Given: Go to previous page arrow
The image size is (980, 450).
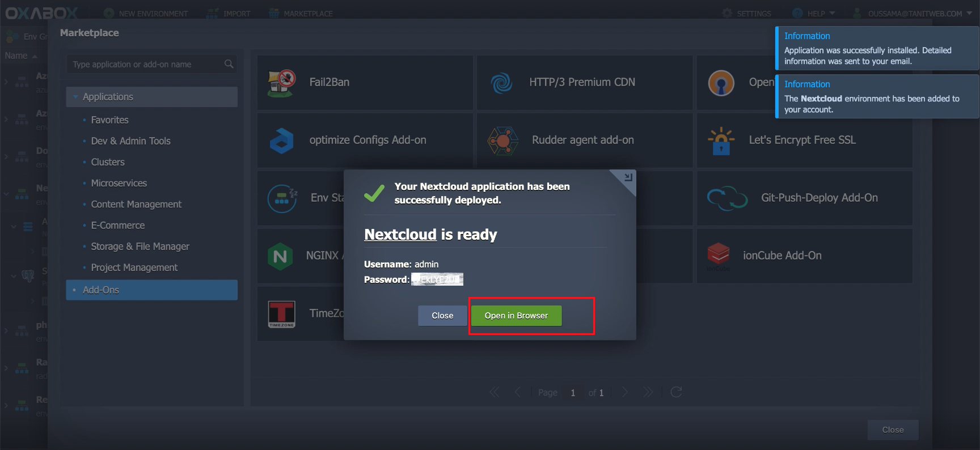Looking at the screenshot, I should point(517,392).
